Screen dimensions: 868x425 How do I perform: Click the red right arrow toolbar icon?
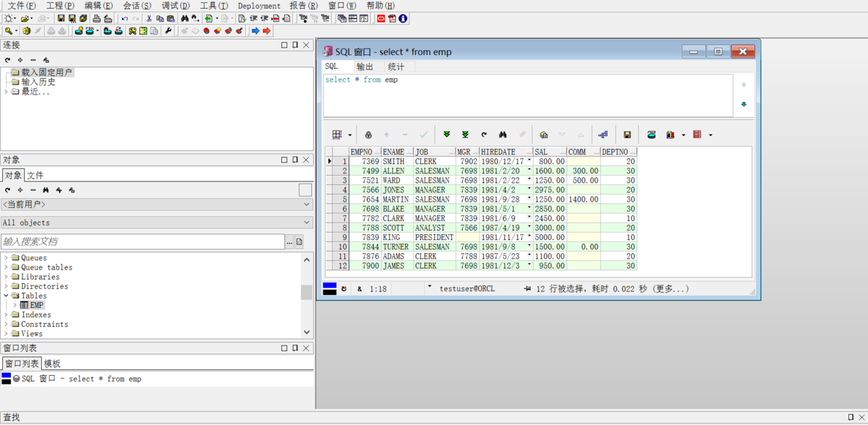coord(266,31)
